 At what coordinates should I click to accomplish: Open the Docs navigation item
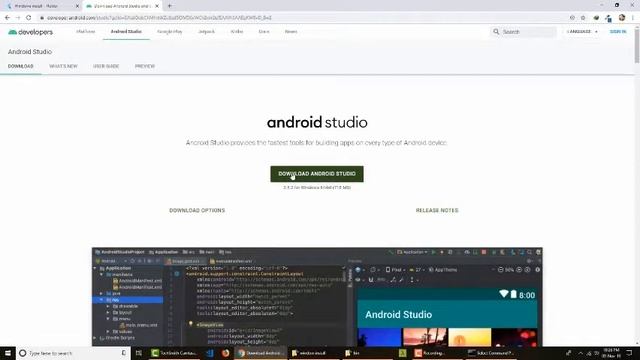tap(264, 31)
